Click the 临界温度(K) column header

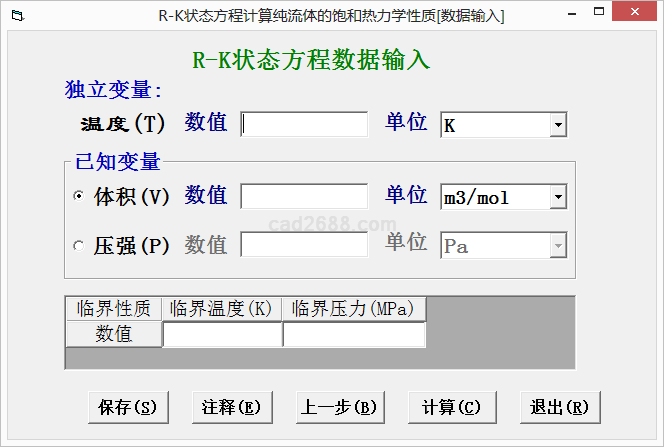(222, 309)
